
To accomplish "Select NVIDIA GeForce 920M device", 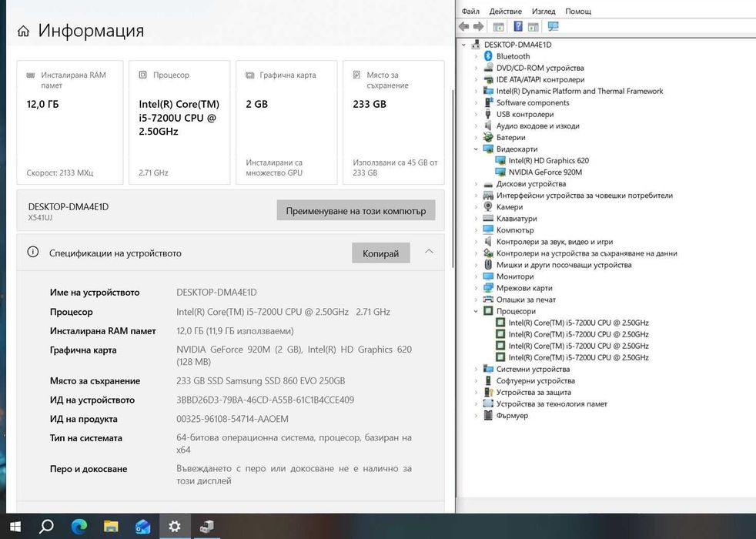I will tap(545, 172).
